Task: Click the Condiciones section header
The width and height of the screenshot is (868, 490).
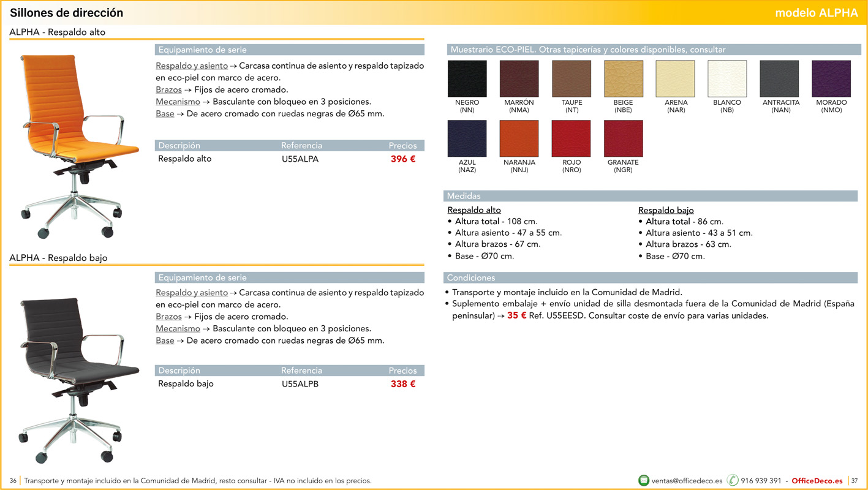Action: tap(651, 277)
